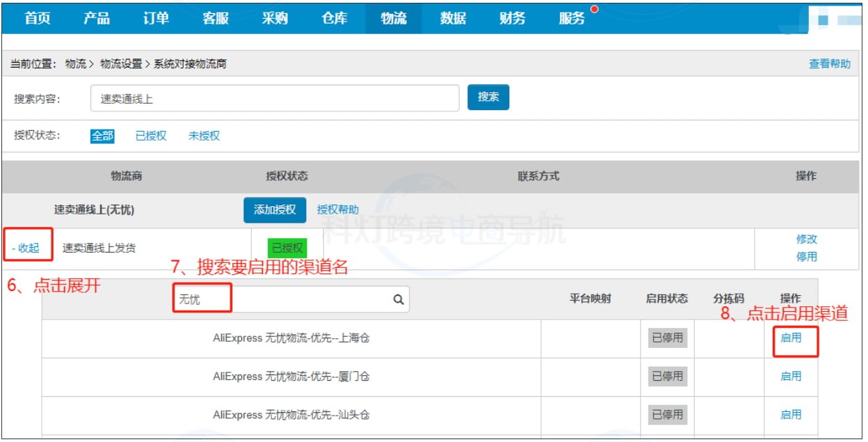
Task: Collapse the 速卖通线上发货 row via 收起
Action: point(26,247)
